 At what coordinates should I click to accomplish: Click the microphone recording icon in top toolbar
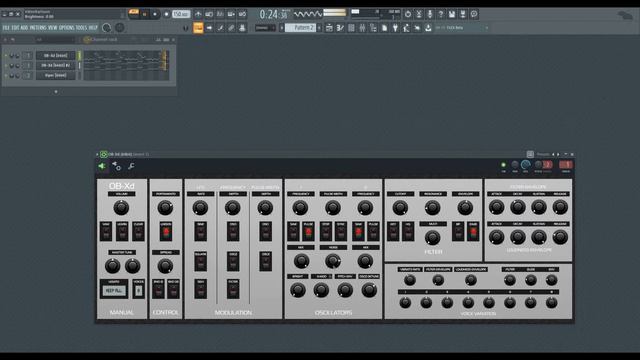tap(429, 14)
